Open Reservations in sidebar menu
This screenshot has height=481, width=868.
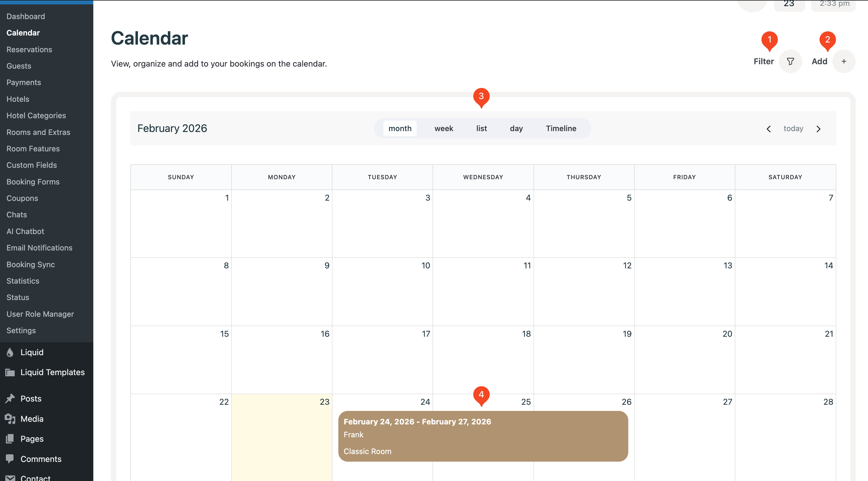(x=29, y=50)
